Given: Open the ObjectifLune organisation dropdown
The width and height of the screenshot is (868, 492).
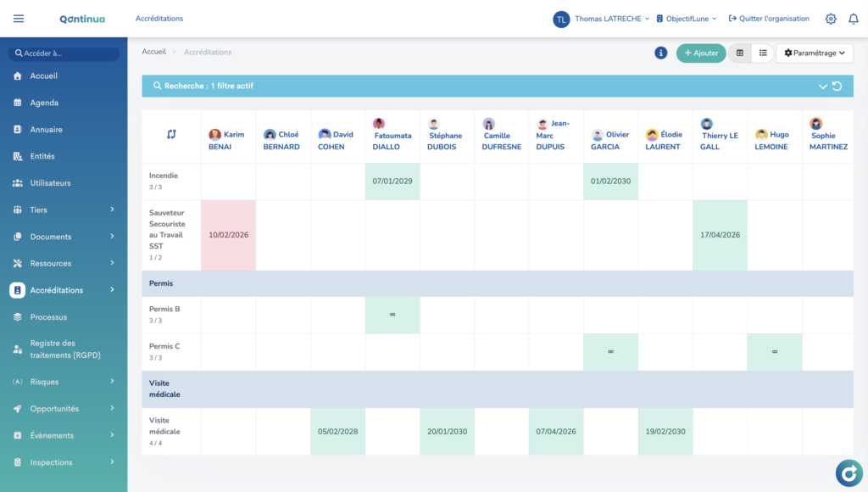Looking at the screenshot, I should tap(687, 19).
